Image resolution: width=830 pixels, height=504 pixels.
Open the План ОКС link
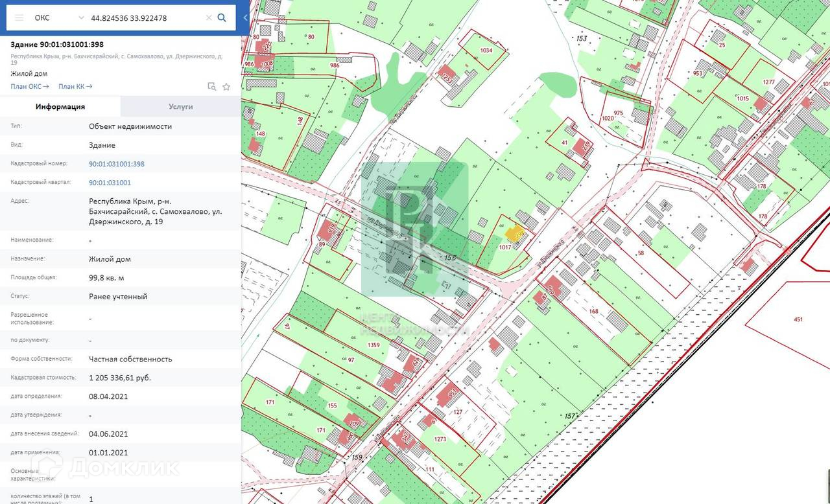tap(30, 86)
